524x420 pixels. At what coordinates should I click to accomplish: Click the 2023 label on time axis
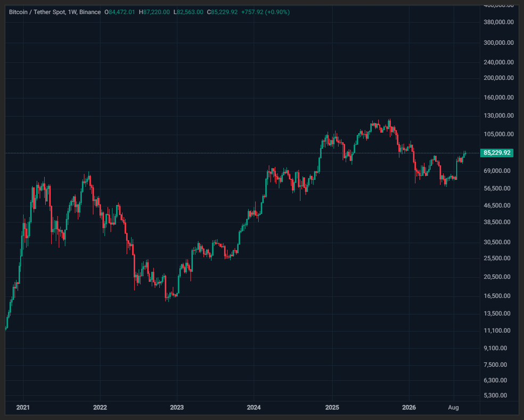(x=177, y=407)
